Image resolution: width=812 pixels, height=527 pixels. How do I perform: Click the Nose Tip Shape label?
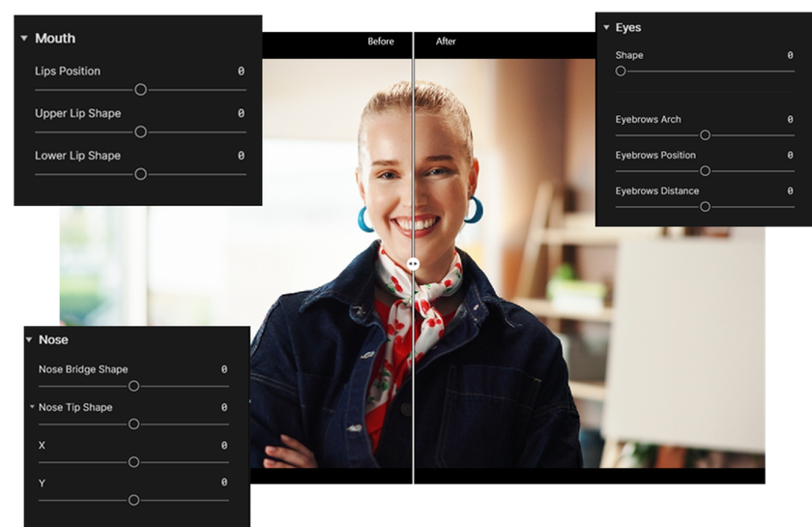[75, 407]
